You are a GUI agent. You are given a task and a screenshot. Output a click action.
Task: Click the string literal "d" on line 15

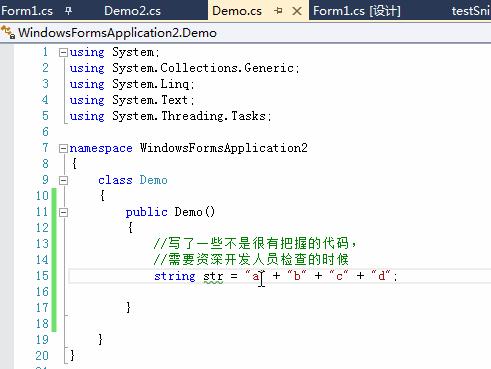tap(381, 276)
